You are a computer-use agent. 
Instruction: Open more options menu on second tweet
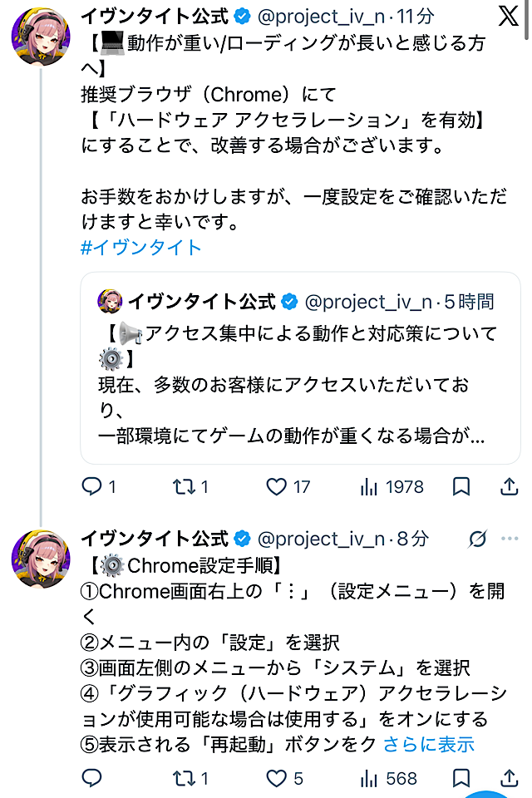tap(510, 539)
